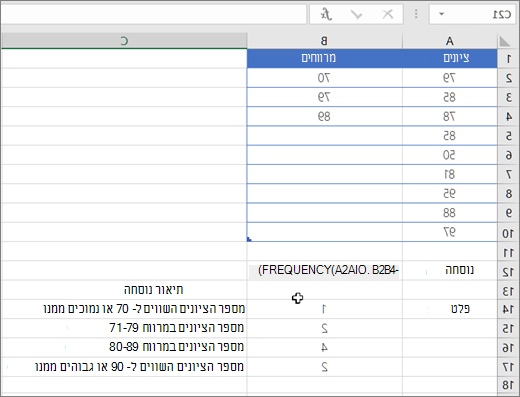Viewport: 520px width, 397px height.
Task: Select cell B3 containing 79
Action: pyautogui.click(x=324, y=97)
